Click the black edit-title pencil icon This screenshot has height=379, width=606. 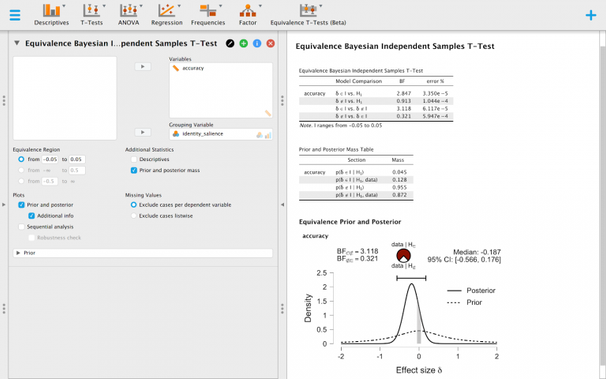point(230,43)
